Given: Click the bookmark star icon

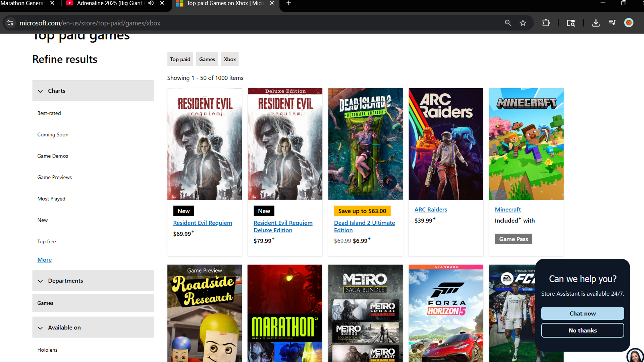Looking at the screenshot, I should 523,23.
